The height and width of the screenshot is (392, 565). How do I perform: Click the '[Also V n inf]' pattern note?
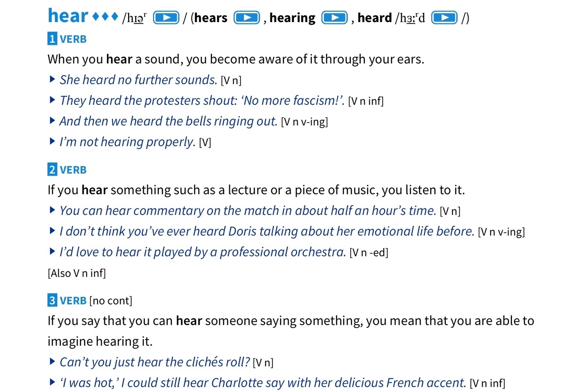[x=77, y=272]
